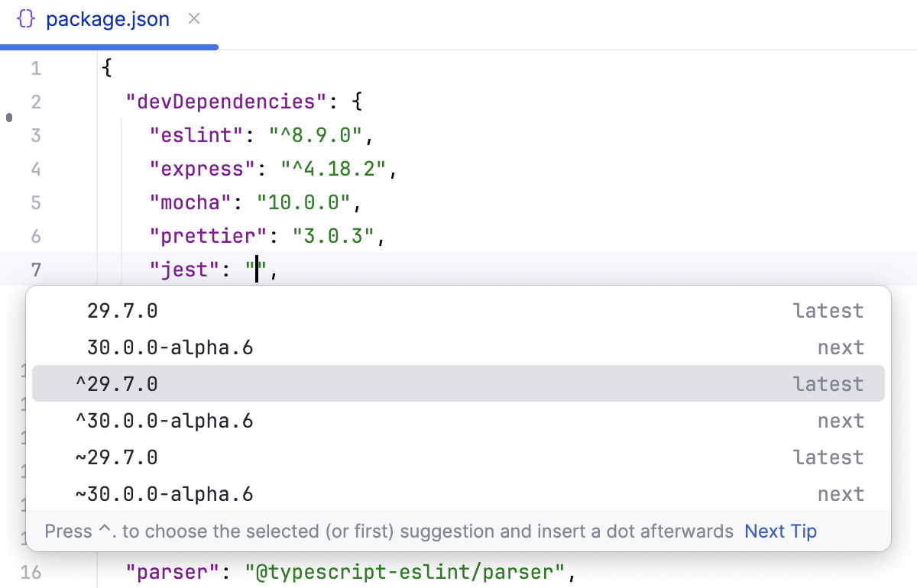Click line number 5 beside mocha

pyautogui.click(x=35, y=202)
